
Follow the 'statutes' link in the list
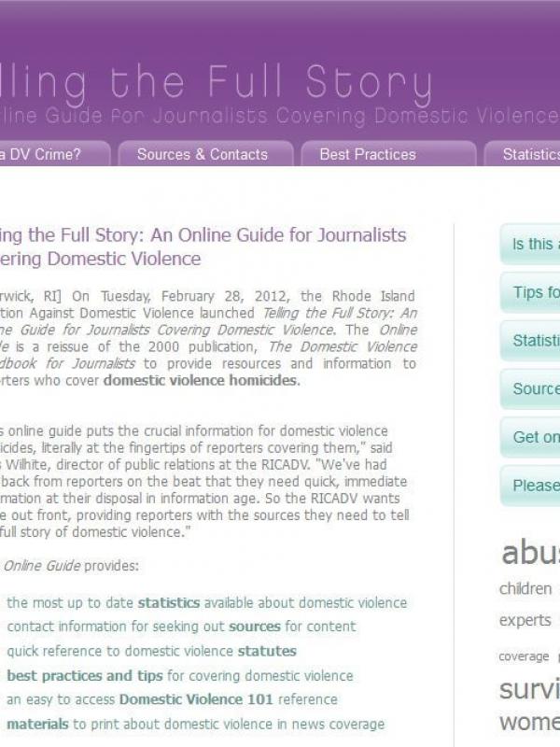tap(267, 651)
